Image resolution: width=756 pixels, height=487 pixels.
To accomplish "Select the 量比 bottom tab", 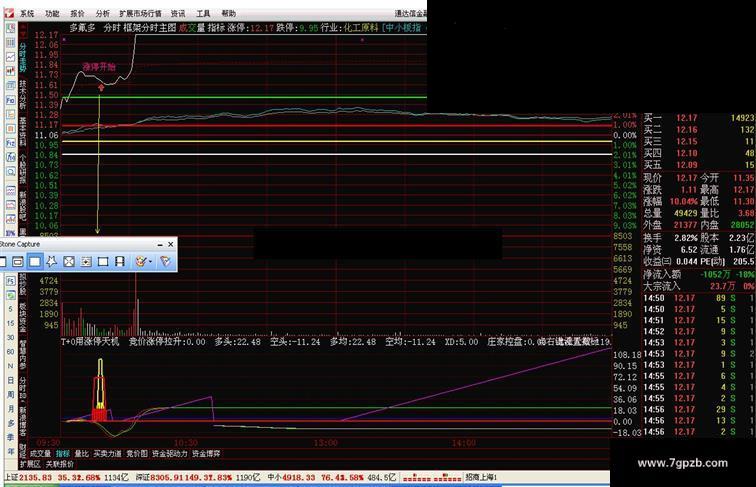I will coord(81,454).
